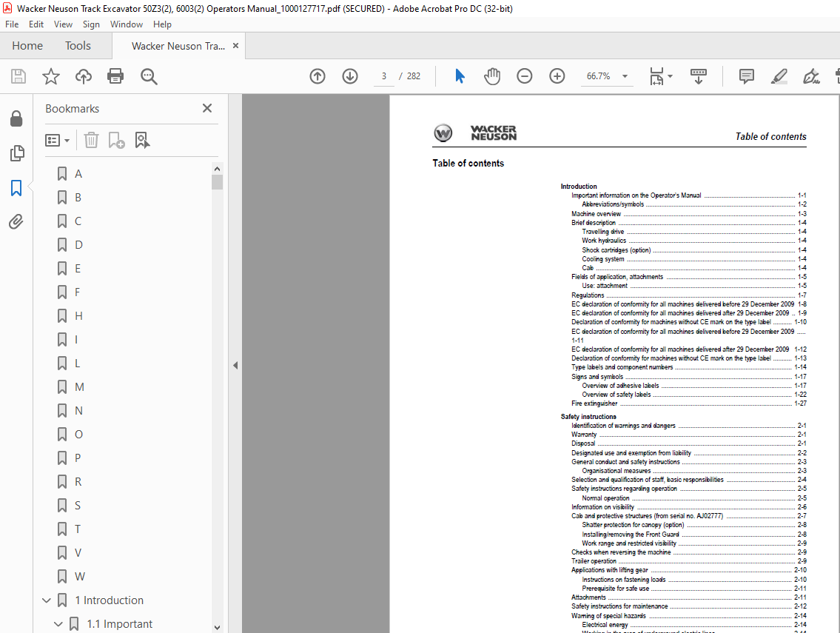Open the Sign menu
This screenshot has height=633, width=840.
91,24
